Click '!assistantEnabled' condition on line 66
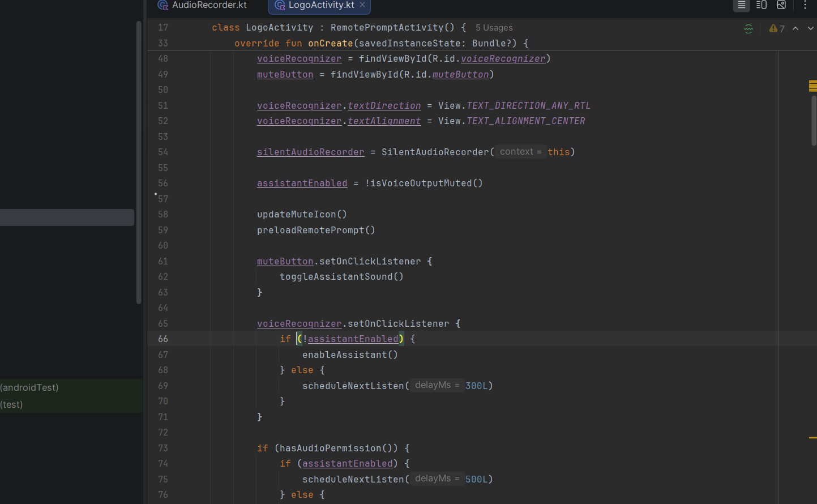The width and height of the screenshot is (817, 504). click(x=350, y=339)
